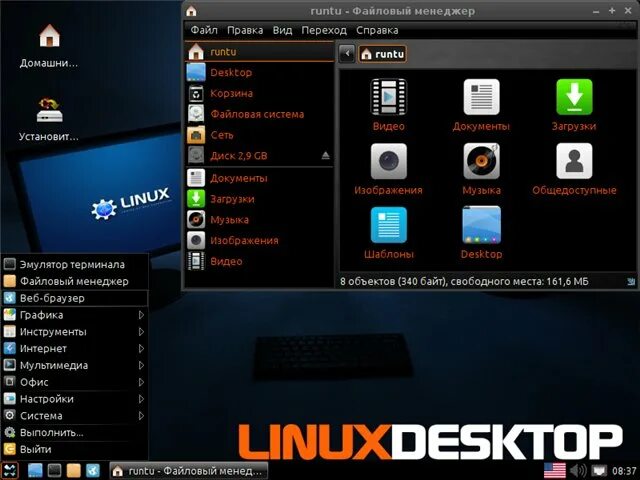This screenshot has height=480, width=640.
Task: Open the Видео folder in main pane
Action: 388,104
